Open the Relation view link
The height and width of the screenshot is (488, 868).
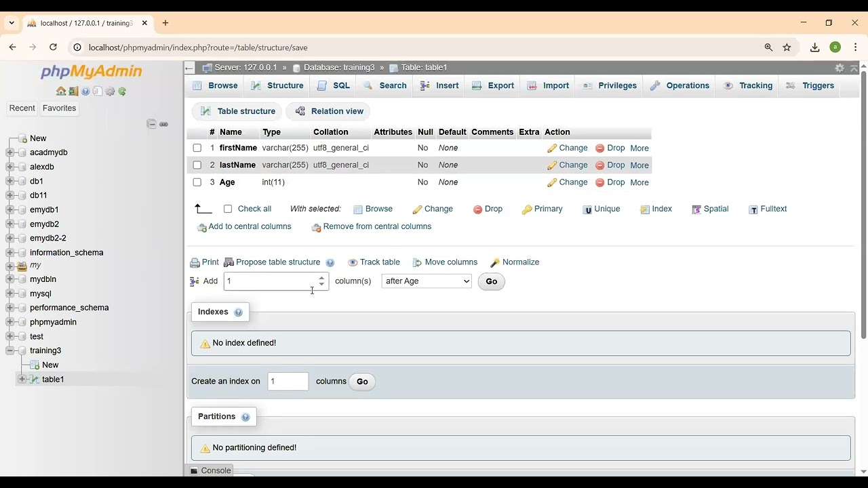pos(330,111)
